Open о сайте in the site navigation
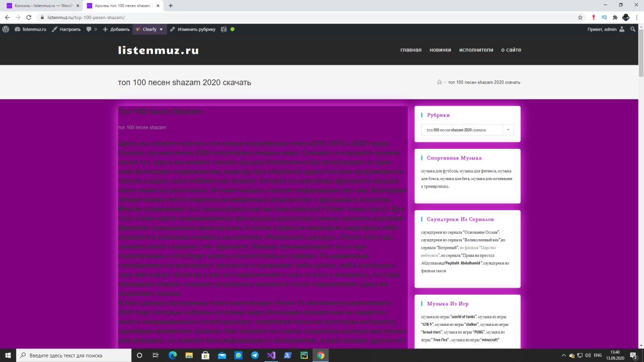The width and height of the screenshot is (644, 362). [x=511, y=50]
